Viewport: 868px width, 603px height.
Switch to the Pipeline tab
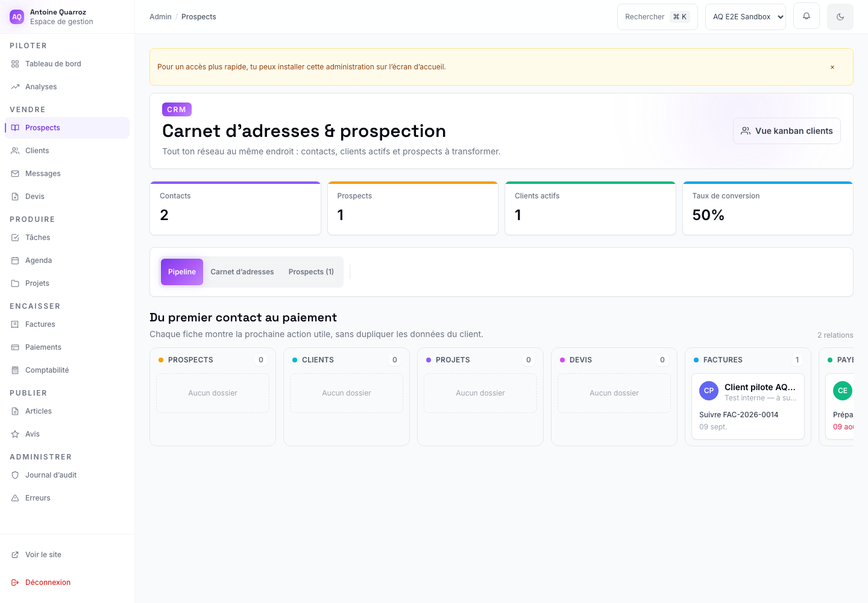(182, 272)
